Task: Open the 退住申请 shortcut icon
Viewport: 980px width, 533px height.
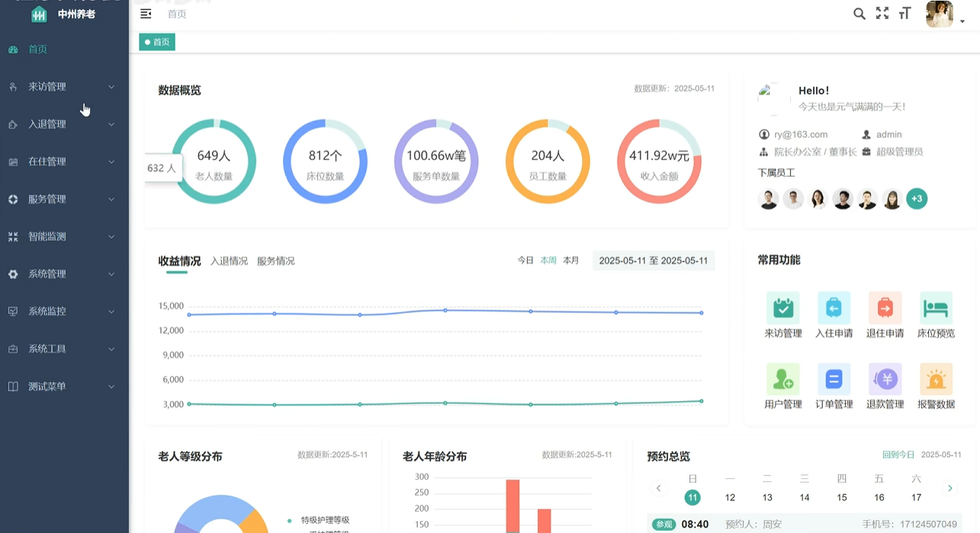Action: coord(885,308)
